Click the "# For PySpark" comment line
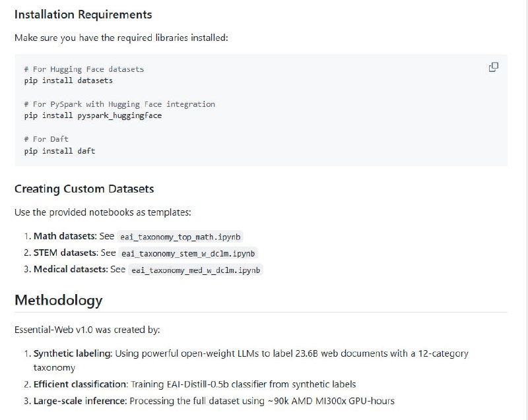The height and width of the screenshot is (420, 528). [119, 104]
